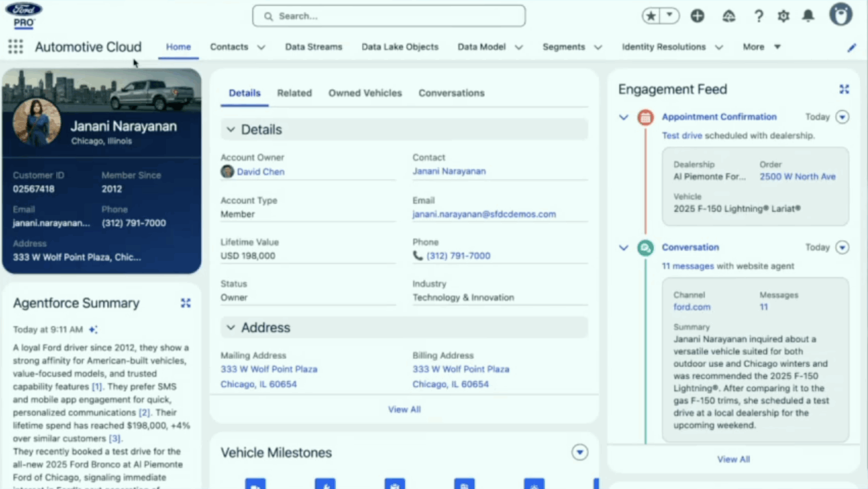Click the Conversation chat bubble icon
The width and height of the screenshot is (868, 489).
pos(645,247)
